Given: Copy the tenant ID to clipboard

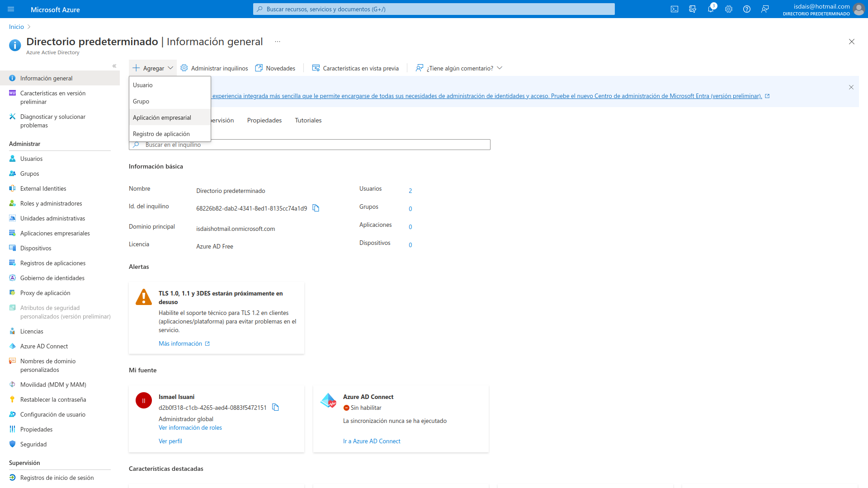Looking at the screenshot, I should coord(316,208).
